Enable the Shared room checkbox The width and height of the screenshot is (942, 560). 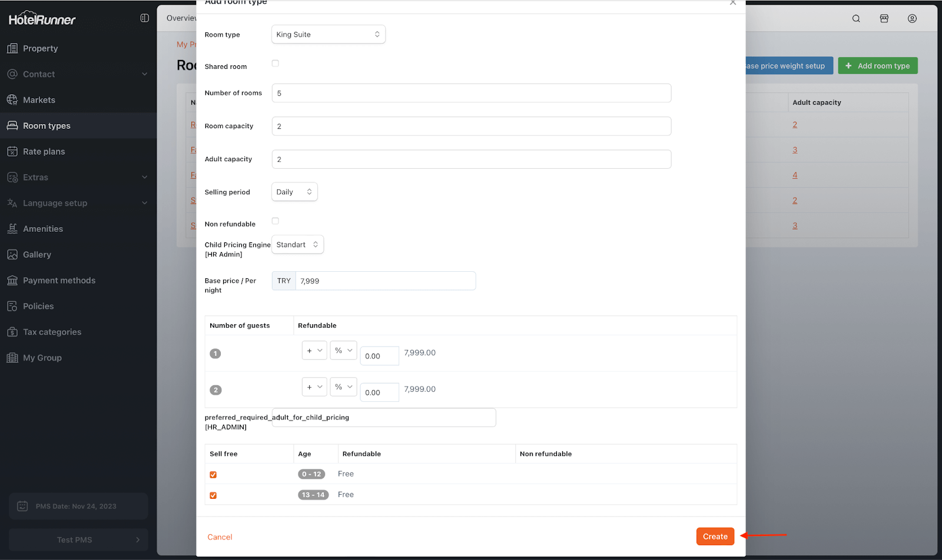[x=275, y=64]
